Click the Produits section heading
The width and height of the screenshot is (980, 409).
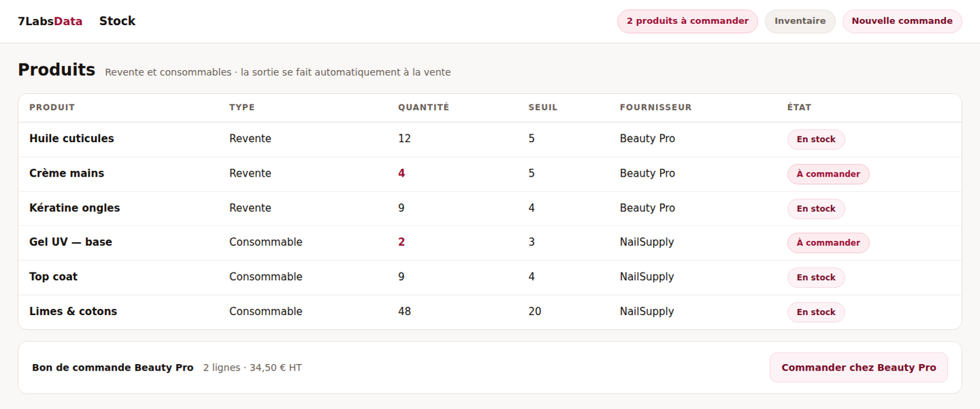pos(57,70)
